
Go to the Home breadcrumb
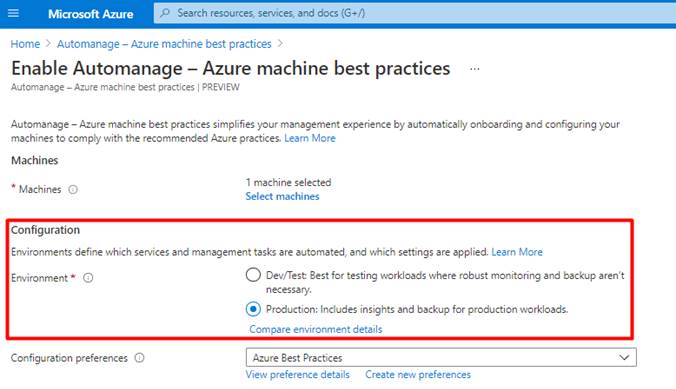(25, 44)
